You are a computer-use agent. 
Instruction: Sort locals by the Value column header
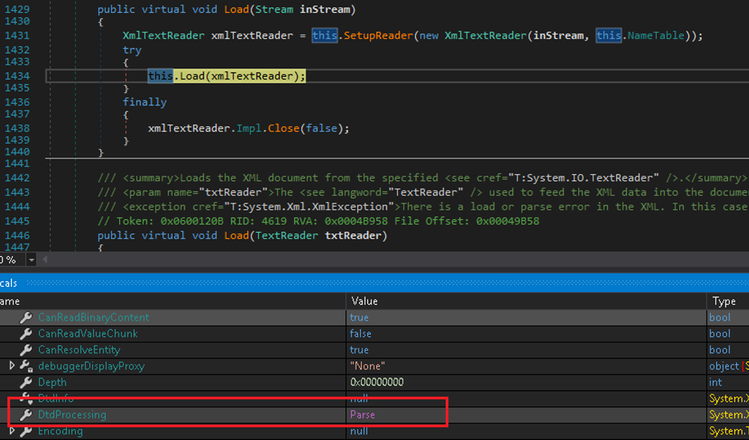pos(366,300)
